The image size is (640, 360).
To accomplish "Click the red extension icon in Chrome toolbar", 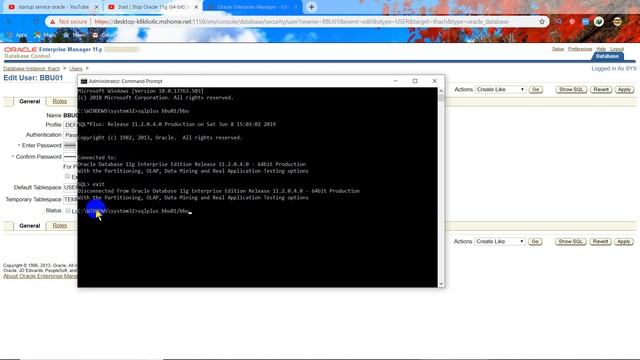I will (572, 22).
